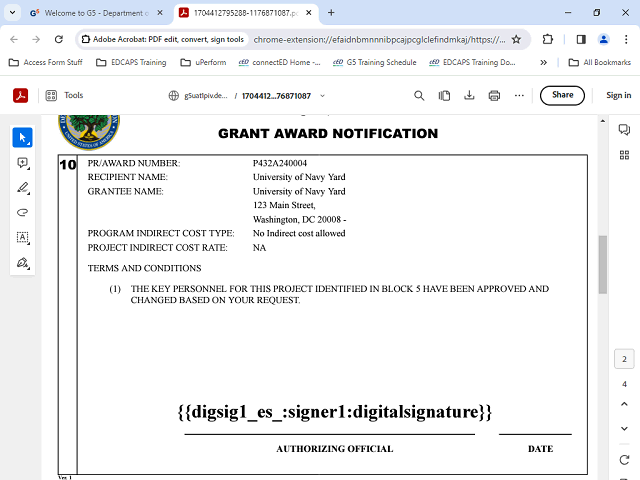Image resolution: width=640 pixels, height=480 pixels.
Task: Select the freehand draw loop tool
Action: click(22, 213)
